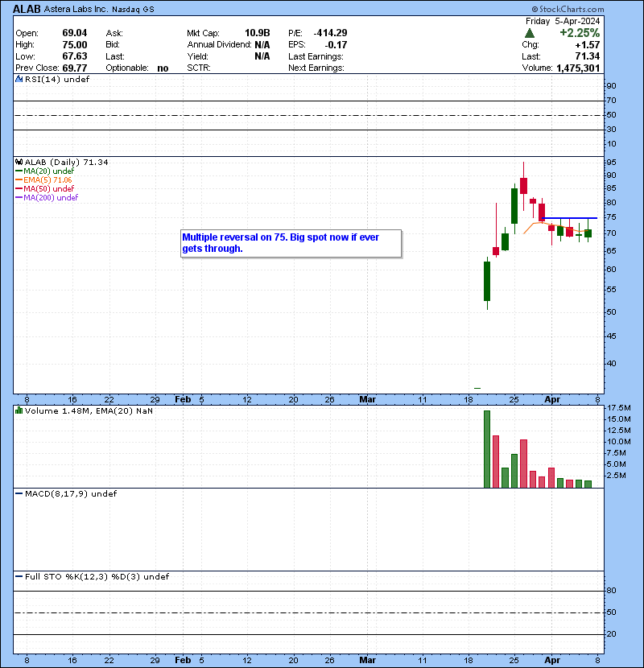This screenshot has width=644, height=668.
Task: Select the company name Astera Labs Inc.
Action: (x=76, y=9)
